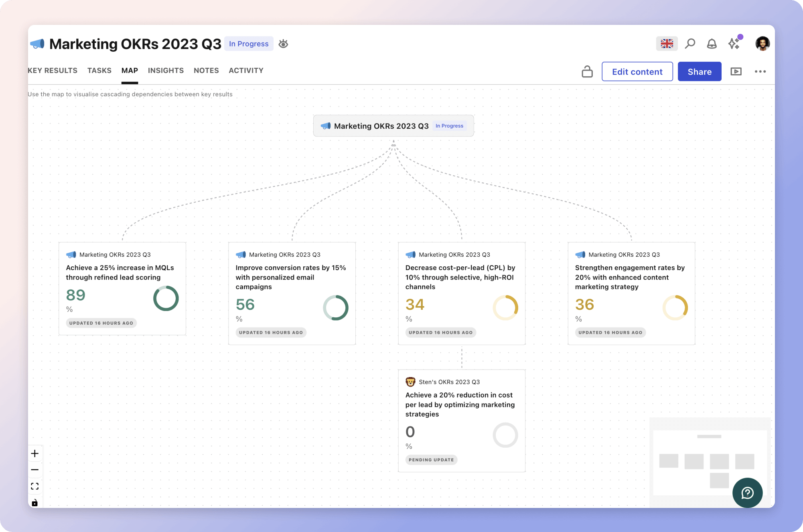
Task: Toggle watching the OKR eye icon
Action: [284, 44]
